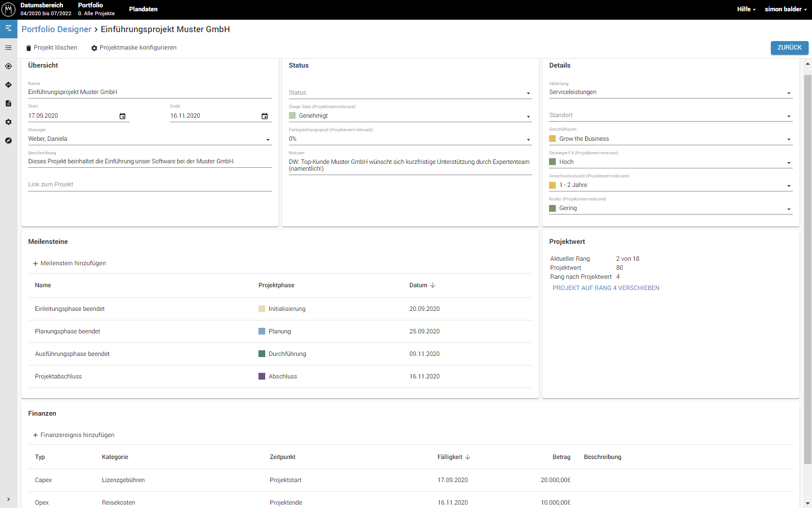This screenshot has height=508, width=812.
Task: Click the Durchführung phase cell
Action: pyautogui.click(x=282, y=354)
